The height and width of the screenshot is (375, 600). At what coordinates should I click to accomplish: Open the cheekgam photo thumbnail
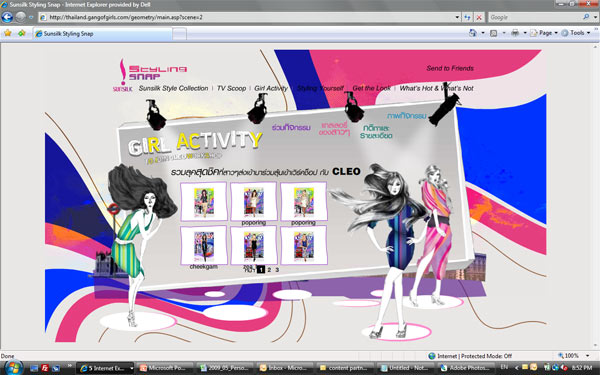[204, 245]
